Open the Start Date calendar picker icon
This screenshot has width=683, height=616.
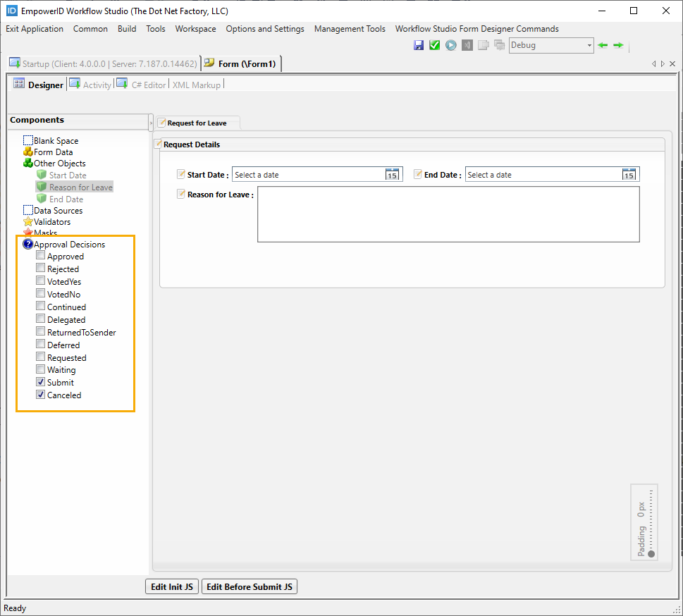[x=393, y=174]
